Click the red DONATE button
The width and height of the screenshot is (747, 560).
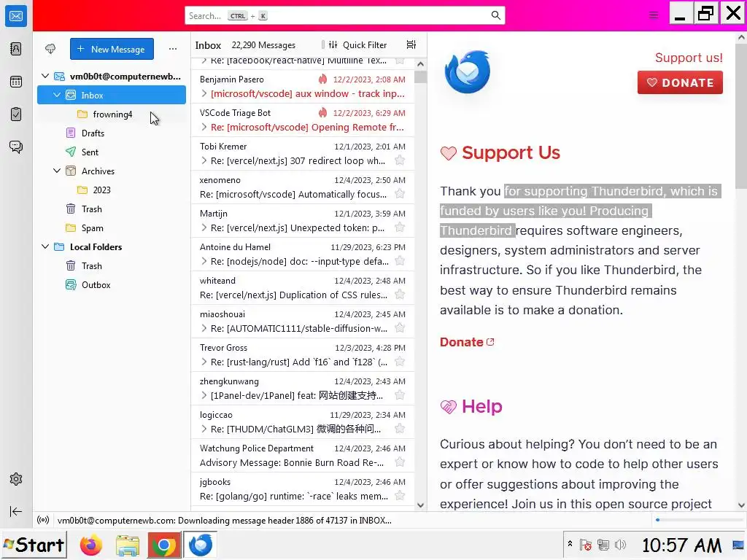point(680,82)
